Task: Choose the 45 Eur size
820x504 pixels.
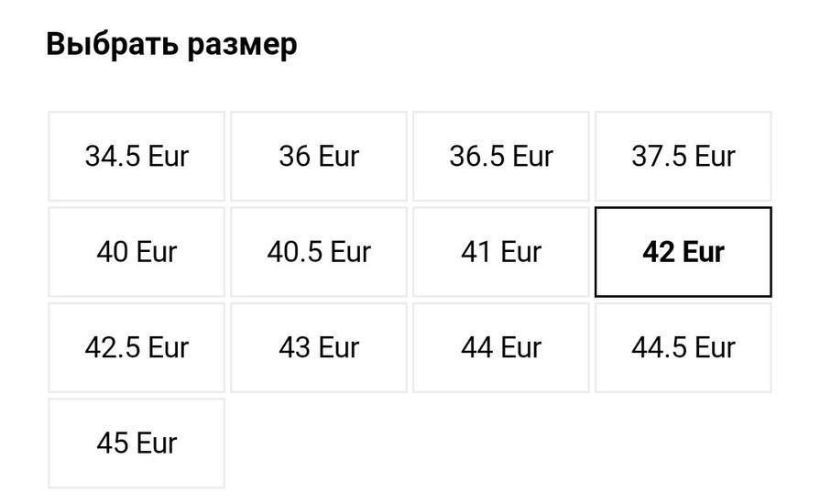Action: (x=137, y=444)
